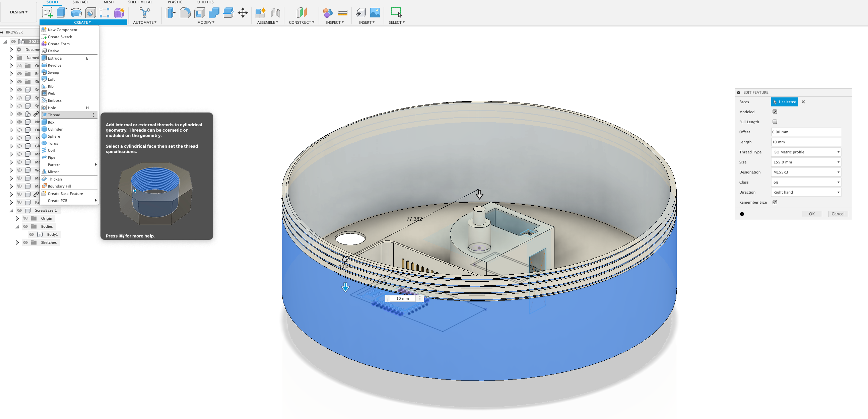Toggle visibility of Body1
This screenshot has width=868, height=419.
point(31,234)
